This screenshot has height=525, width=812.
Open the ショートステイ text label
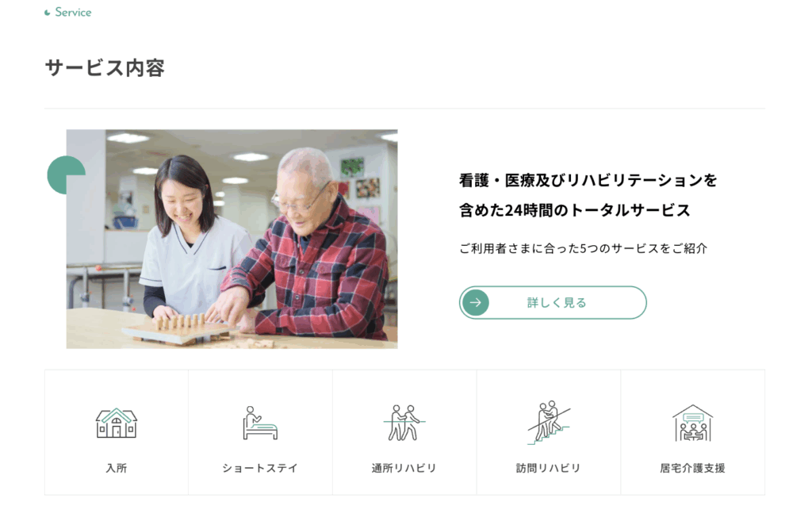tap(260, 468)
